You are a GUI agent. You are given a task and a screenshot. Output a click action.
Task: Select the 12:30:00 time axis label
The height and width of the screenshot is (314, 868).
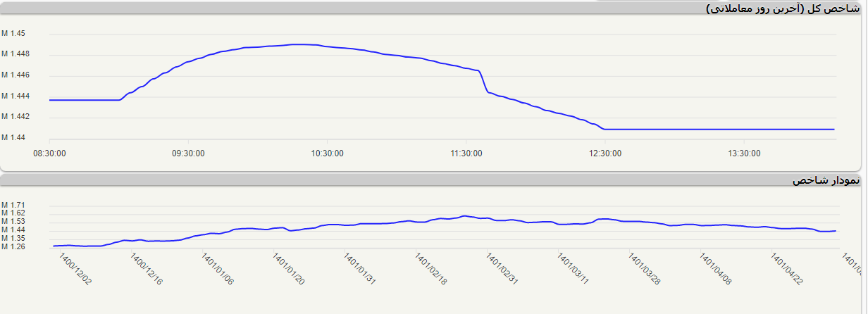point(604,153)
